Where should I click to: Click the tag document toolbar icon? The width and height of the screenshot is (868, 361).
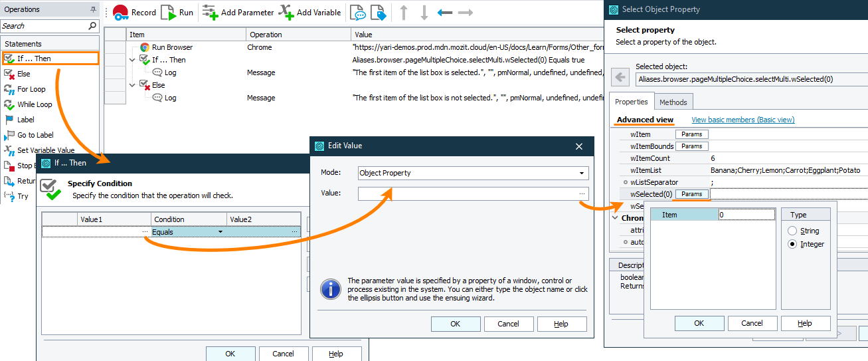click(379, 13)
